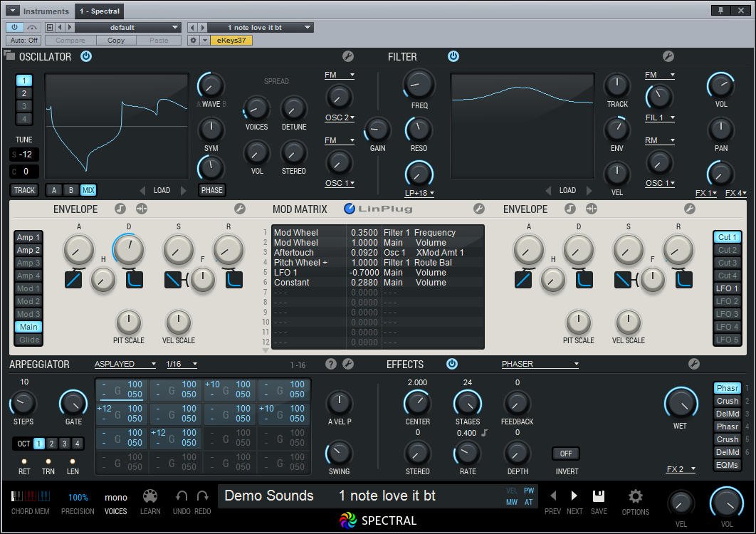This screenshot has width=756, height=534.
Task: Toggle the Filter power icon
Action: [x=453, y=56]
